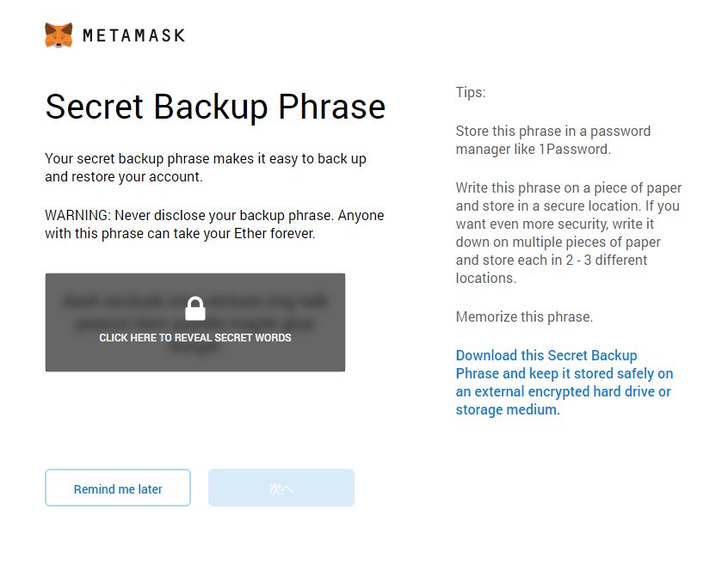This screenshot has width=728, height=565.
Task: Select the WARNING: Never disclose paragraph
Action: tap(214, 224)
